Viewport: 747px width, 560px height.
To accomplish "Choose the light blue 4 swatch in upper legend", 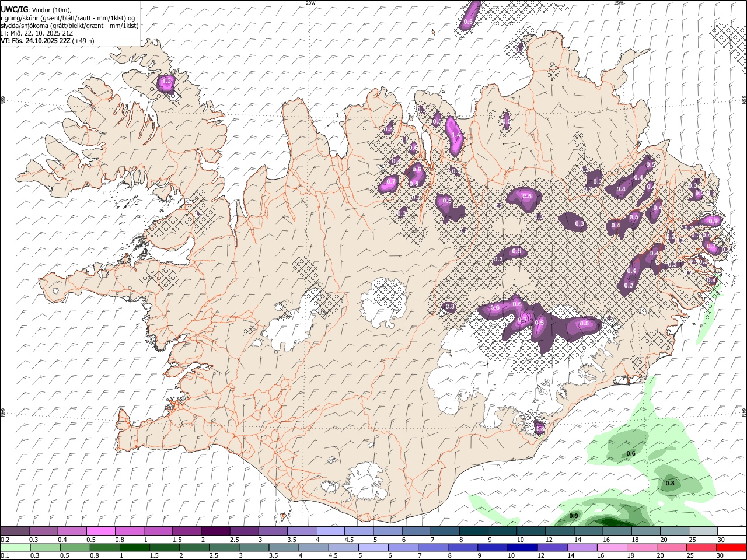I will [330, 531].
